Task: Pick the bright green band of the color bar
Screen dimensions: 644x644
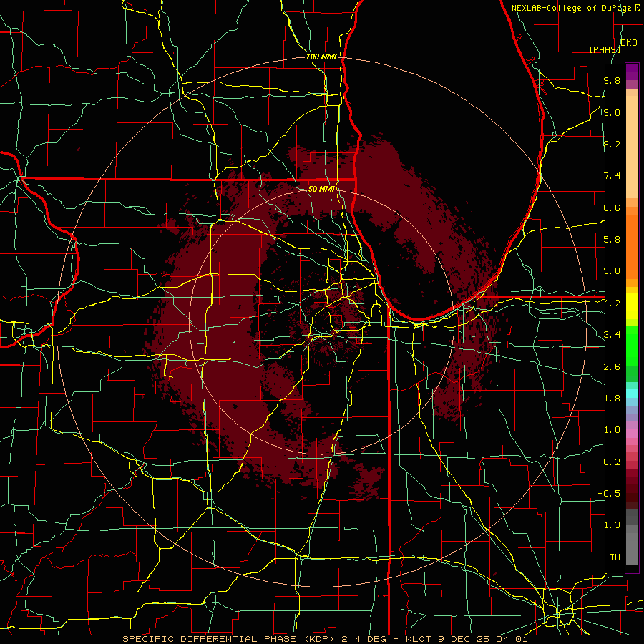Action: click(x=632, y=346)
